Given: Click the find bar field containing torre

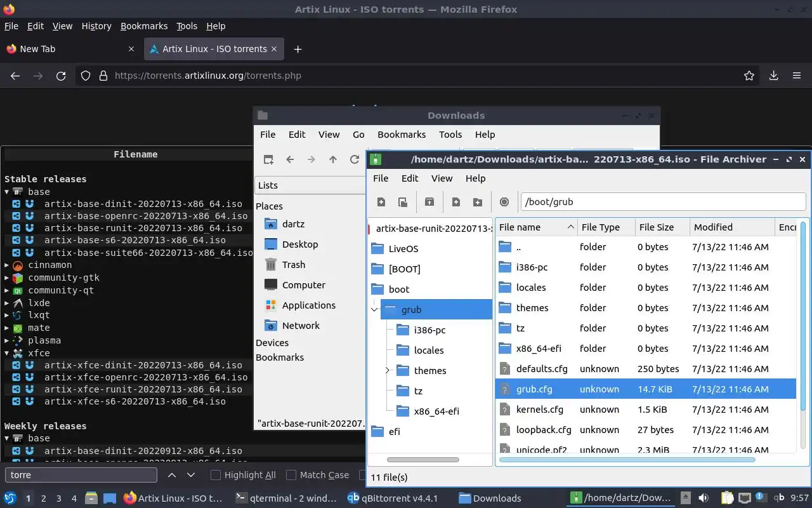Looking at the screenshot, I should 81,475.
